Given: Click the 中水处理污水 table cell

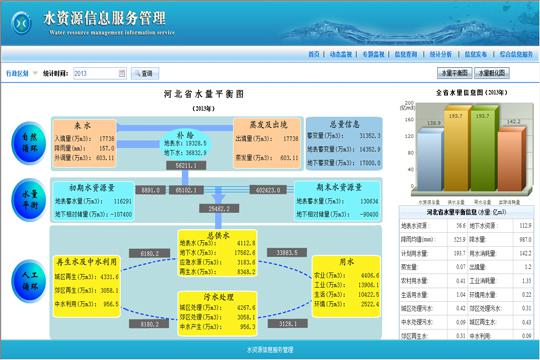Looking at the screenshot, I should pos(424,322).
